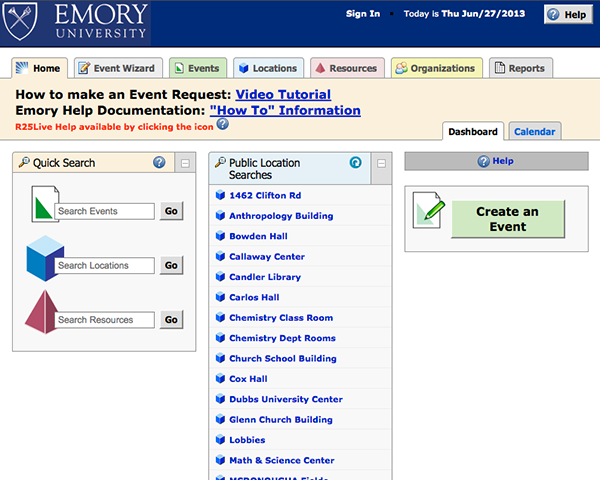
Task: Click the Sign In link
Action: (363, 14)
